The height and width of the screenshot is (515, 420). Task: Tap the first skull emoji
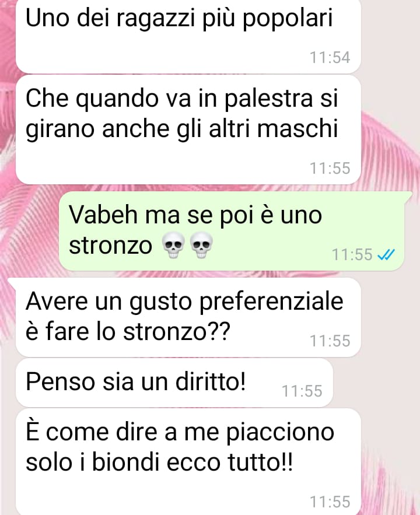[174, 245]
